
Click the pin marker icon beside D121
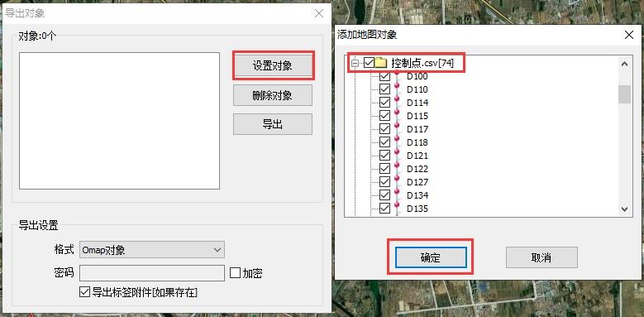click(x=397, y=156)
